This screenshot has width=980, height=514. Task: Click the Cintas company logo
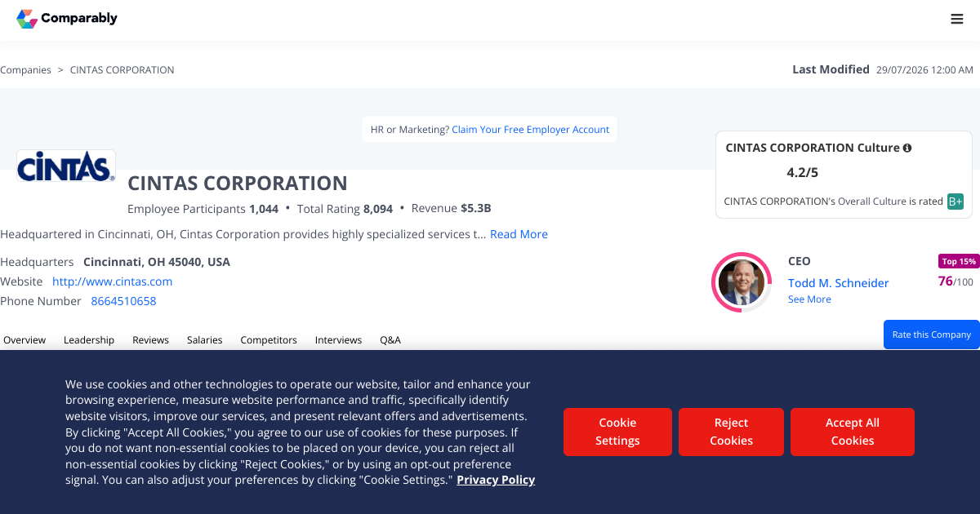click(66, 166)
